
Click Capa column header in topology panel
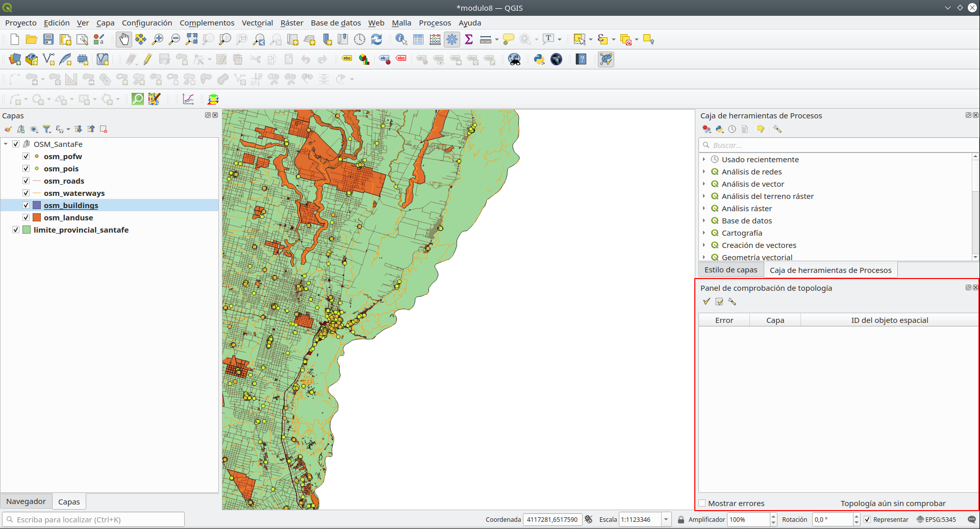[775, 320]
